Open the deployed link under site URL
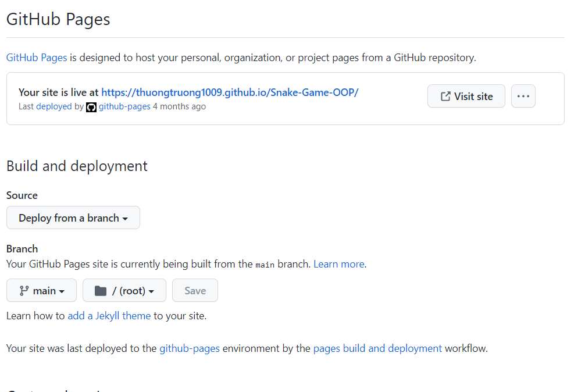The width and height of the screenshot is (585, 392). coord(53,106)
